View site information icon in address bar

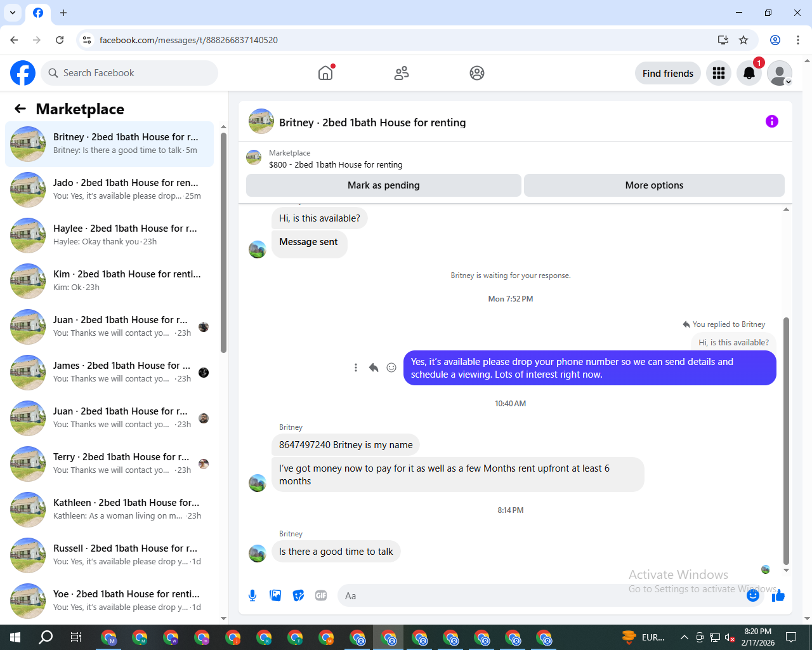[87, 40]
